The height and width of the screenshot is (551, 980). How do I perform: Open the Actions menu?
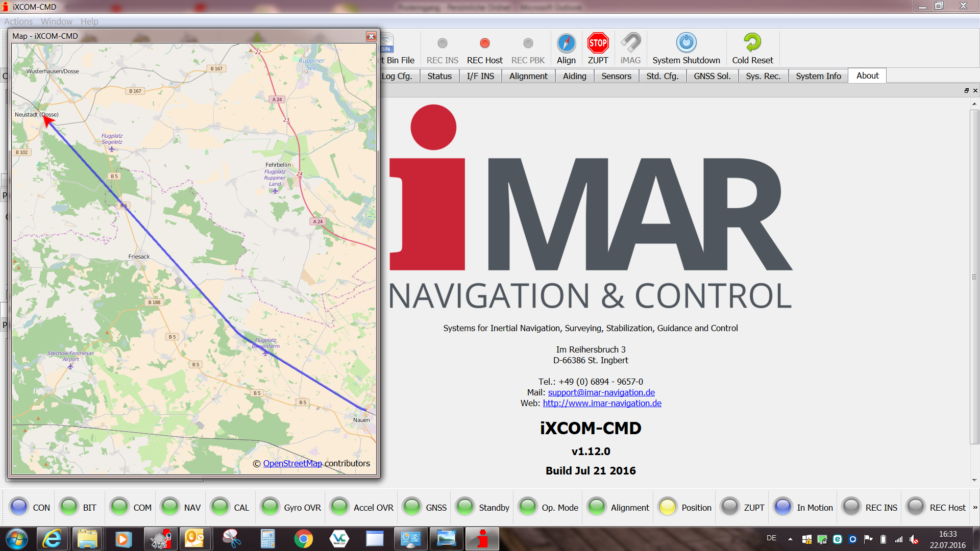tap(18, 21)
